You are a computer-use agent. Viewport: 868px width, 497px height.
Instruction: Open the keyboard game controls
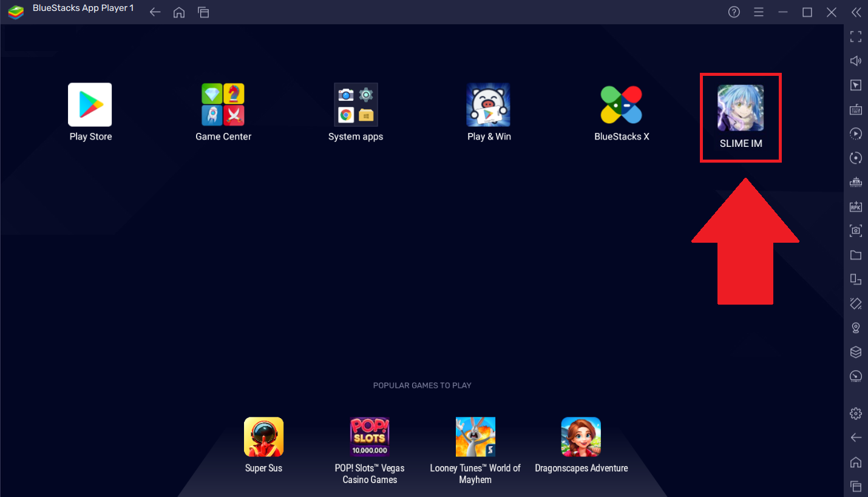pyautogui.click(x=856, y=109)
